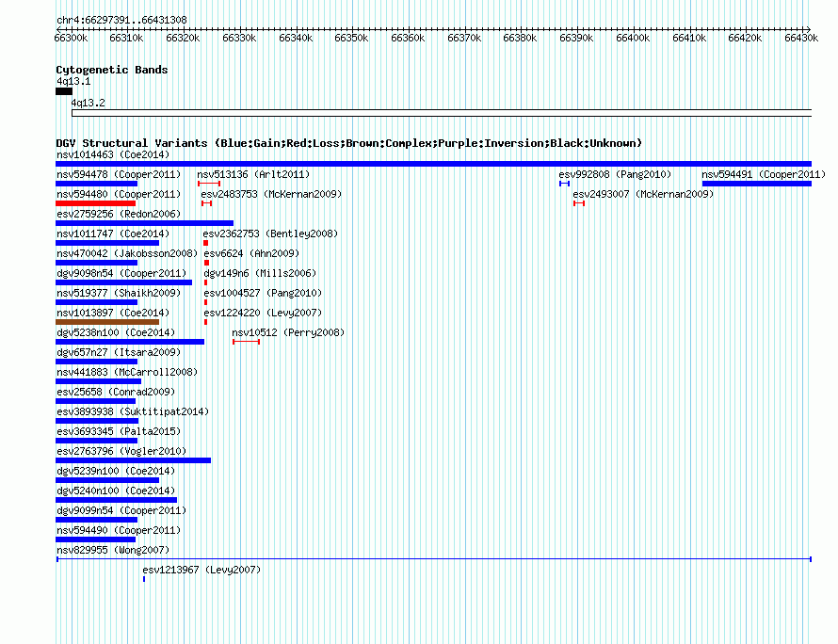Click the red nsv513136 span glyph
Screen dimensions: 838x644
pos(209,184)
